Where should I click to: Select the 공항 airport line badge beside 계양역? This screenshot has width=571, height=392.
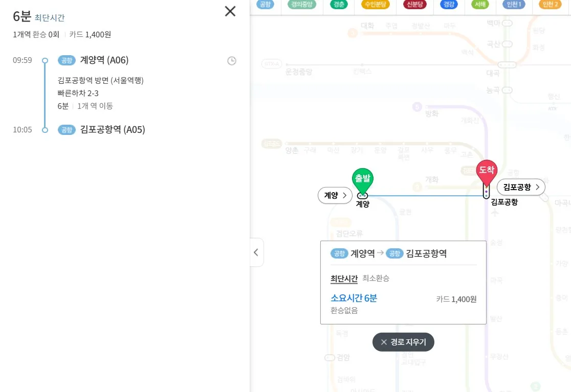67,60
